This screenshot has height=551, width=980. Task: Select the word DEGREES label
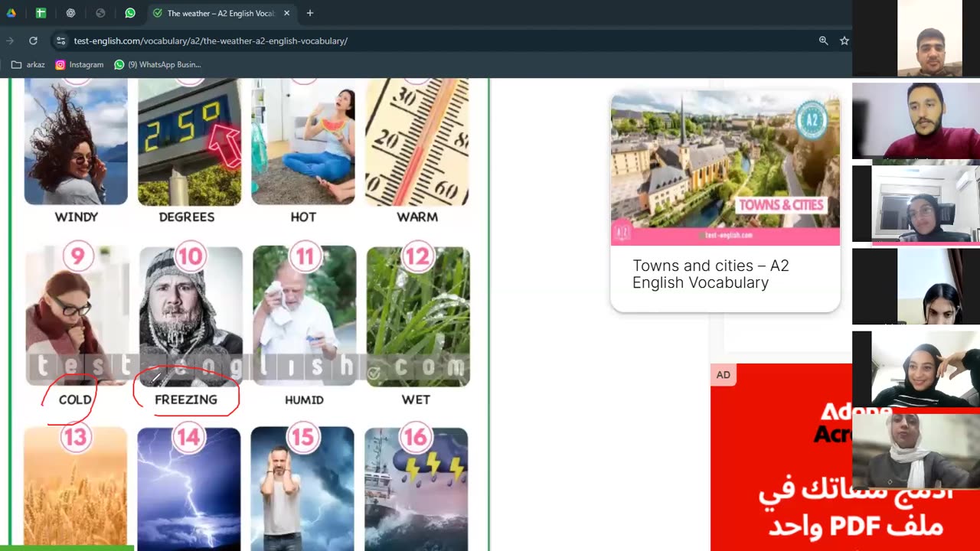[x=187, y=217]
